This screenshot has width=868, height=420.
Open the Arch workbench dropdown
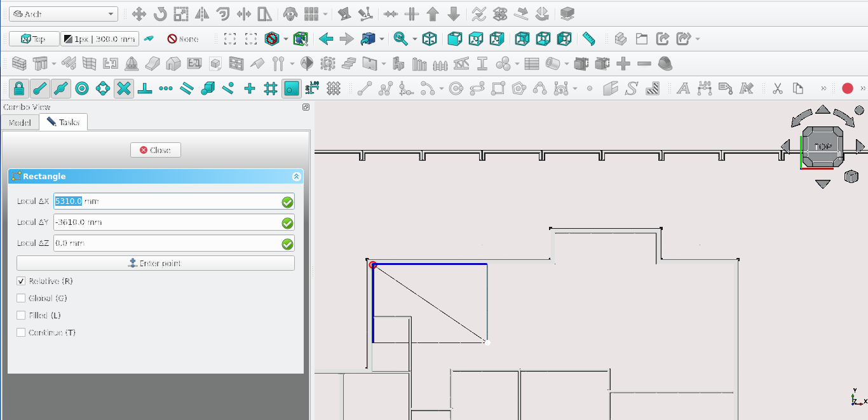click(63, 14)
